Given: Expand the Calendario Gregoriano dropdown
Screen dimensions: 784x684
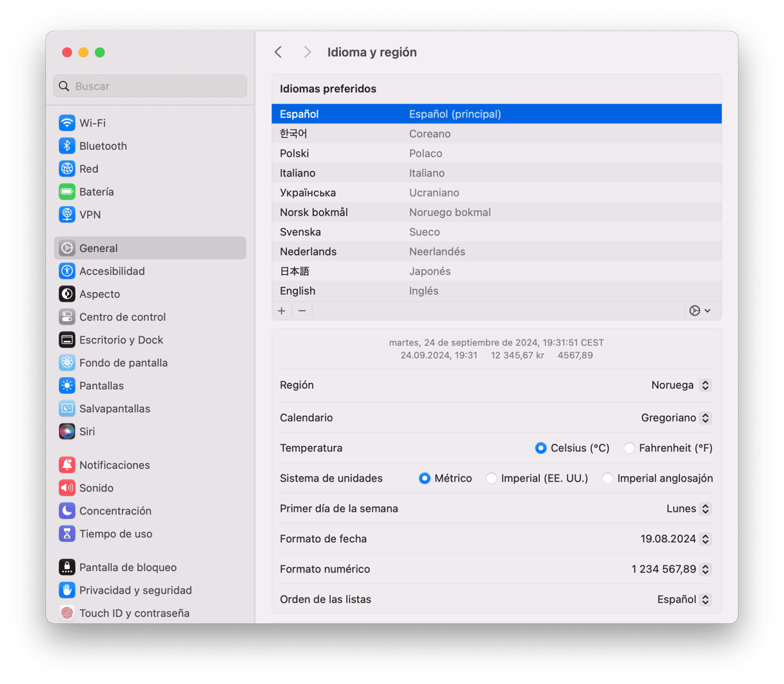Looking at the screenshot, I should coord(676,418).
